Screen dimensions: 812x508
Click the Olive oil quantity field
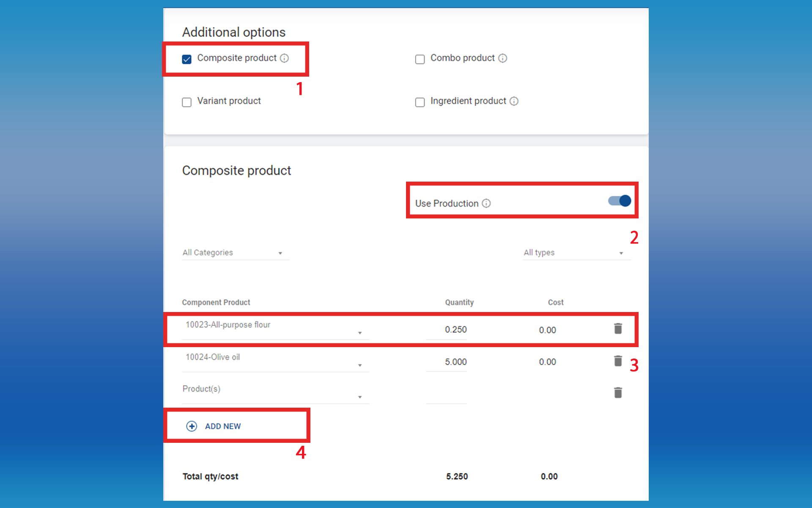pyautogui.click(x=447, y=362)
